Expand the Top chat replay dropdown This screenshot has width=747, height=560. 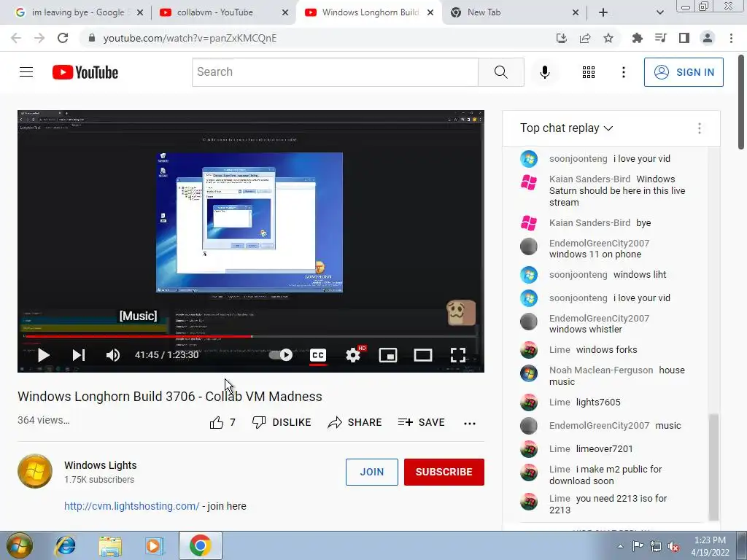[566, 128]
